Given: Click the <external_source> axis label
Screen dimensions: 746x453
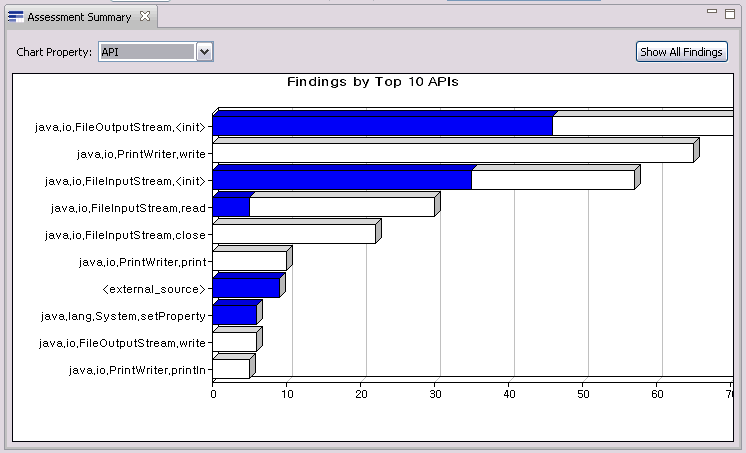Looking at the screenshot, I should [154, 289].
